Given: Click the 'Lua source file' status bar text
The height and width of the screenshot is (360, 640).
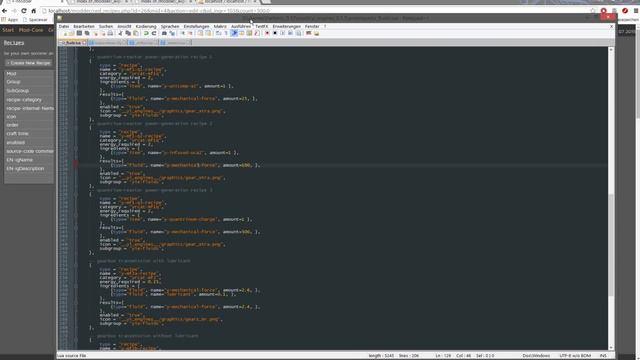Looking at the screenshot, I should click(x=72, y=356).
